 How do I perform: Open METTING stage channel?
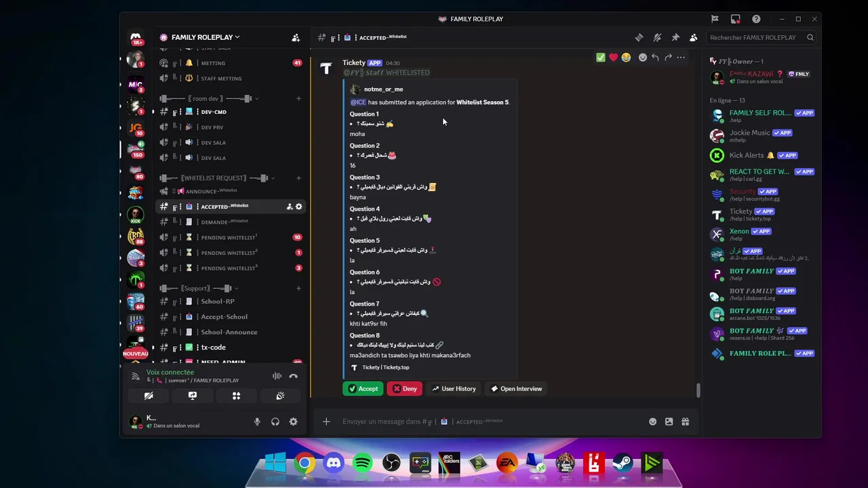(x=231, y=63)
